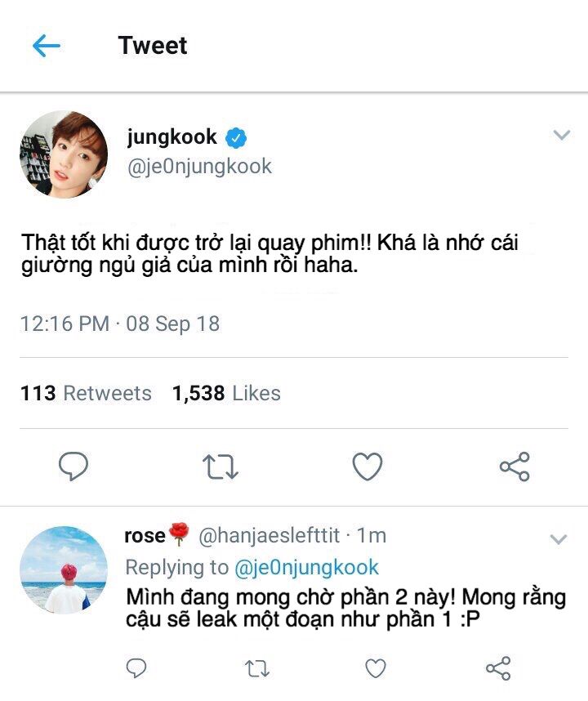Share rose's reply
This screenshot has width=588, height=701.
497,669
